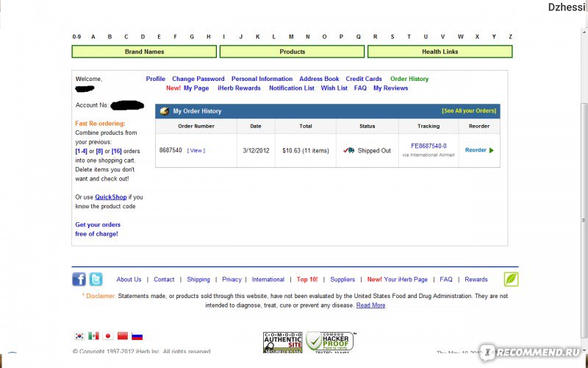Open the QuickShop link
Viewport: 588px width, 368px height.
(x=111, y=197)
